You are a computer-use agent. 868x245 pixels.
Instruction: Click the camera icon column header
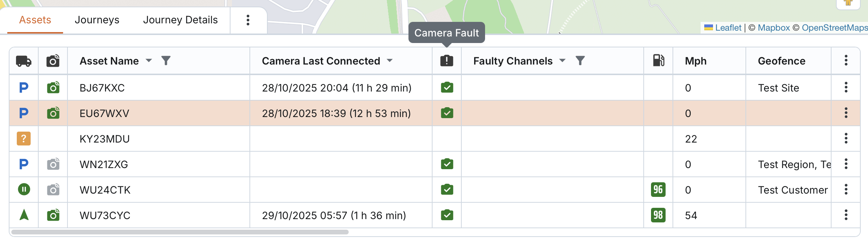(53, 61)
